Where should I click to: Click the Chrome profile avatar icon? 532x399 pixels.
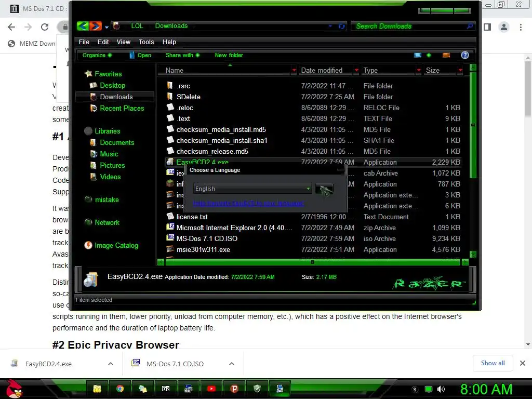[504, 27]
